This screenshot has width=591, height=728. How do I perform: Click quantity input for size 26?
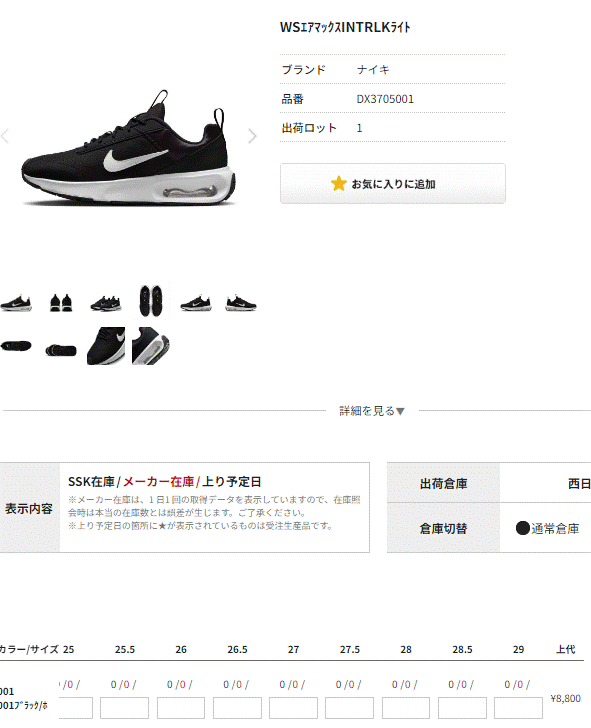click(181, 708)
